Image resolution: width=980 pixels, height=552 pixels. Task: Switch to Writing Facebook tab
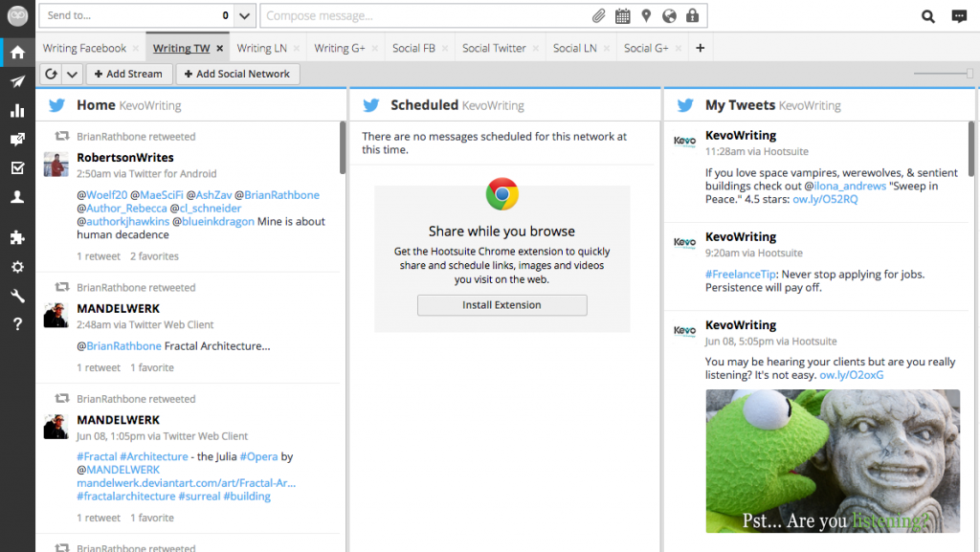pos(84,48)
